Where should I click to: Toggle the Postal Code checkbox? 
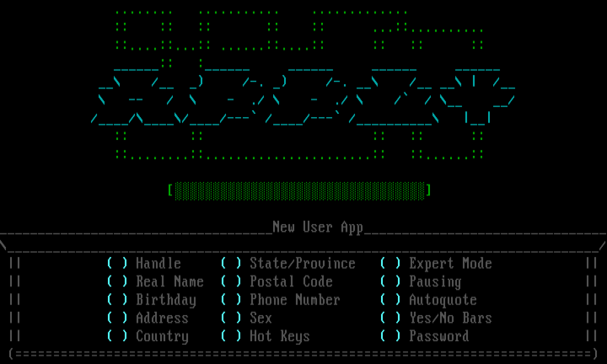(231, 281)
